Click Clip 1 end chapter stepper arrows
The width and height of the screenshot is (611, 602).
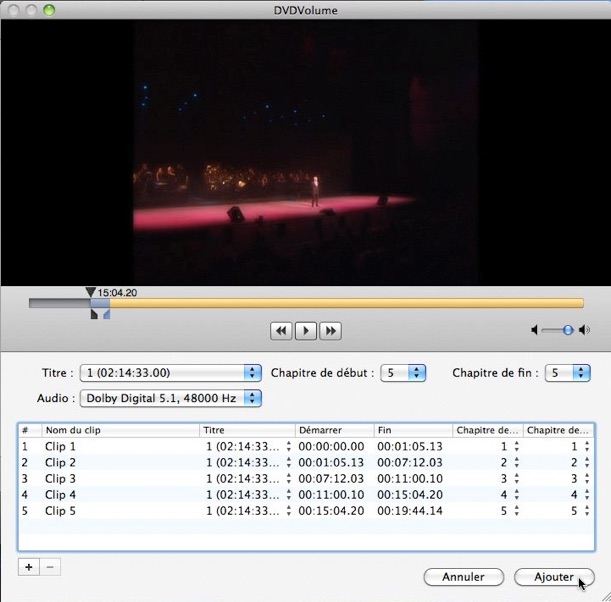click(587, 447)
